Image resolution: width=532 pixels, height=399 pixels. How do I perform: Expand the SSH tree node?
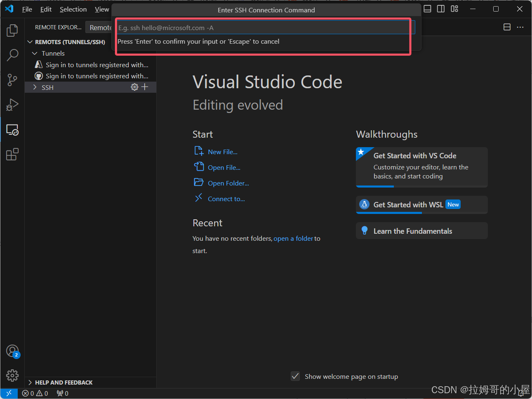(x=35, y=87)
